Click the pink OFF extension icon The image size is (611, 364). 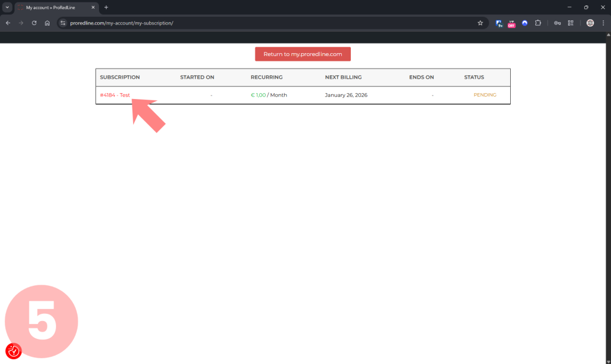[511, 23]
